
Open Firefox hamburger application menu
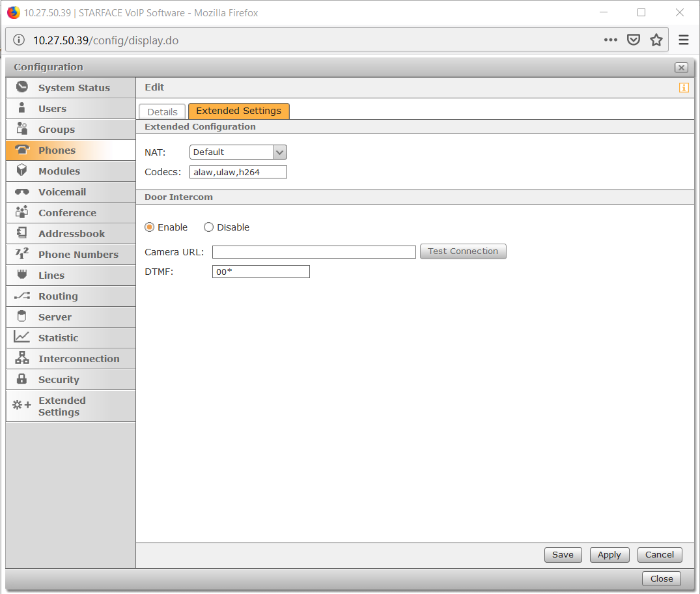(x=684, y=40)
